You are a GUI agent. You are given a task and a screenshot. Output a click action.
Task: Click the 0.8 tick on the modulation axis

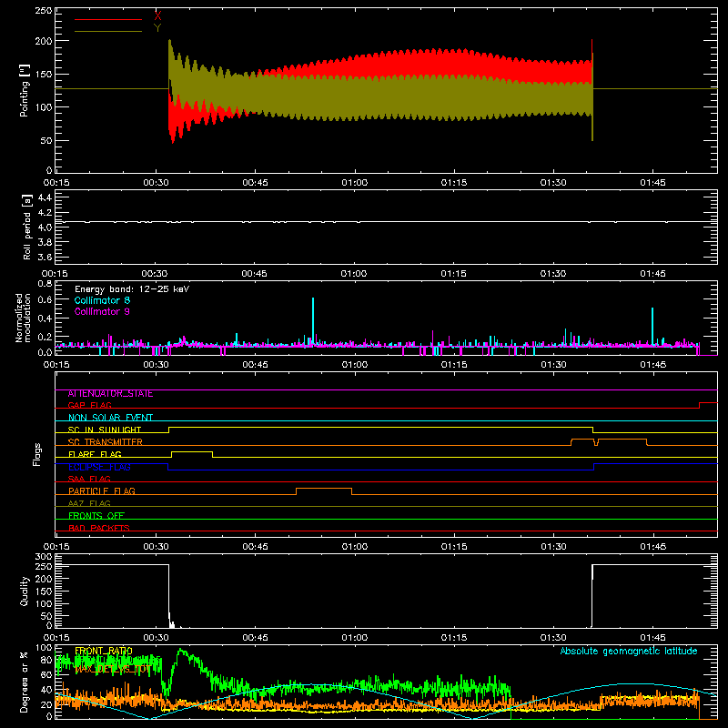(45, 283)
